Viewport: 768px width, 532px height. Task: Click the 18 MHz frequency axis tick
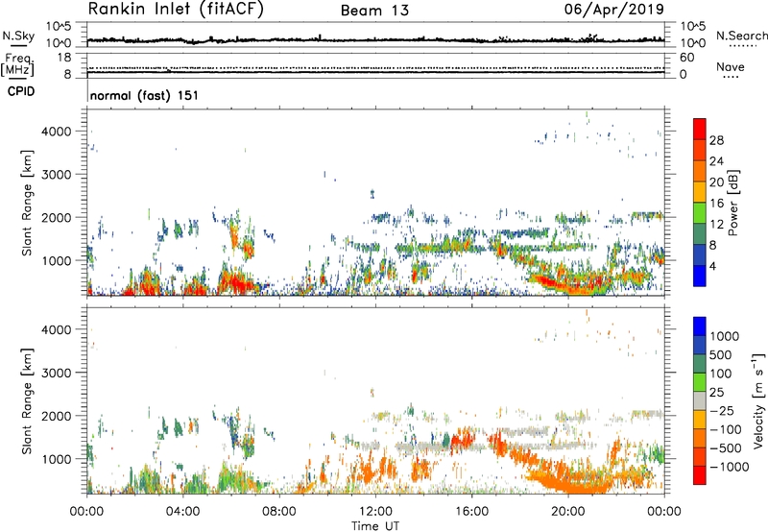pos(64,58)
